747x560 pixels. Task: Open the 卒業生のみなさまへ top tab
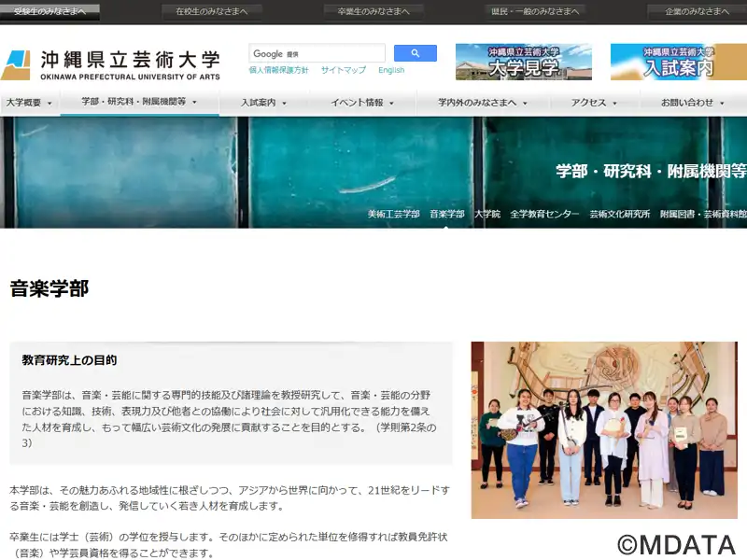(373, 11)
